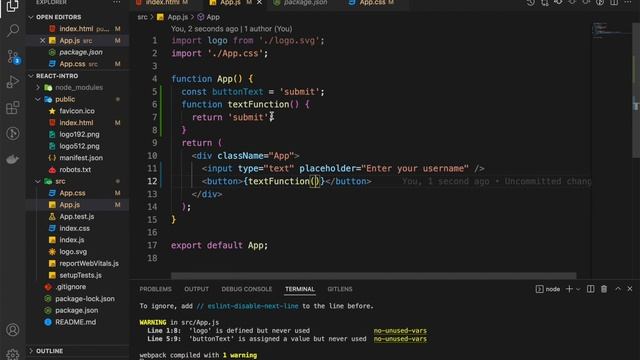Open the Manage settings gear

coord(13,354)
